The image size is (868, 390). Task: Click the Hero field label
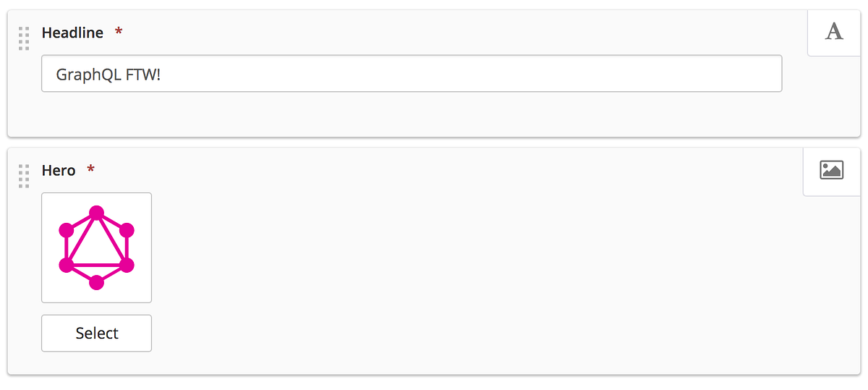59,170
